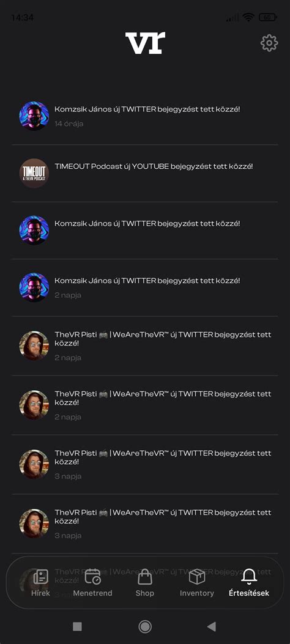Open TIMEOUT Podcast YouTube notification
The height and width of the screenshot is (644, 290).
145,173
